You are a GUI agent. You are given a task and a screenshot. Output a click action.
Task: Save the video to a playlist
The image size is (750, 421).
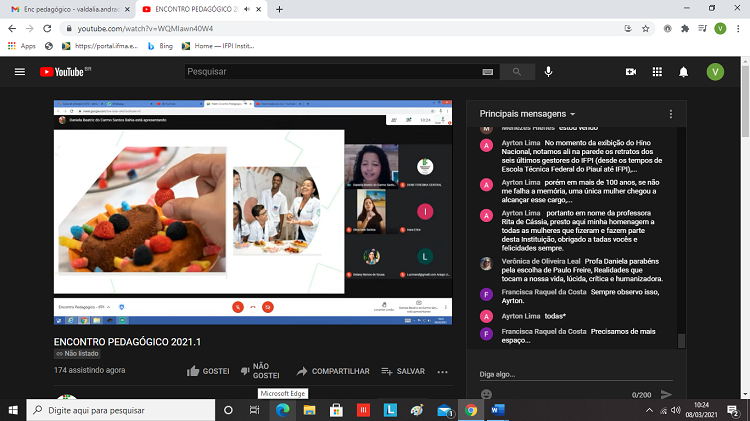tap(403, 371)
